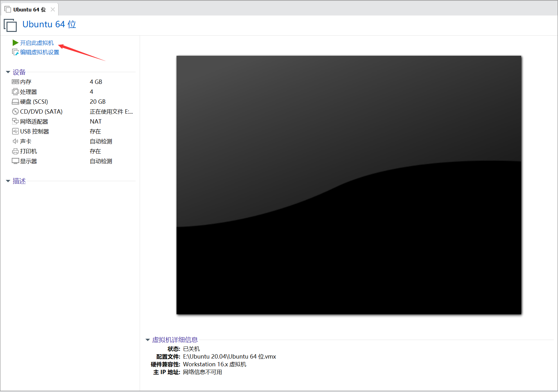Viewport: 558px width, 392px height.
Task: Click the VM preview screen thumbnail
Action: [x=349, y=185]
